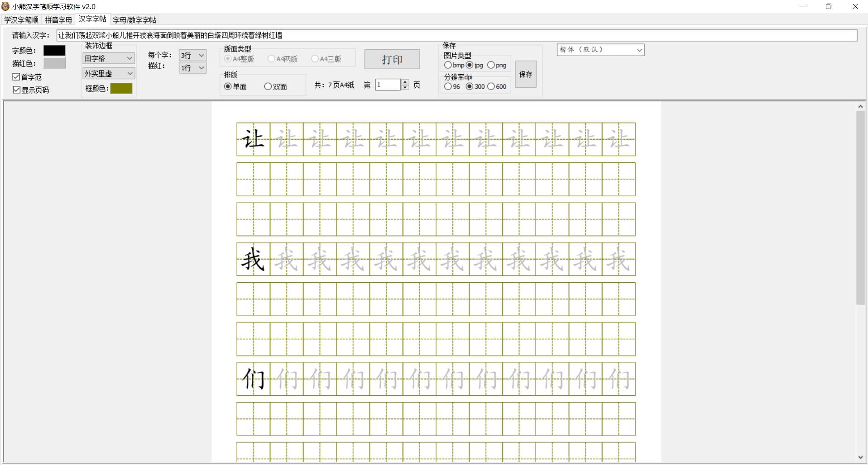Select the 双面 layout radio button
868x465 pixels.
268,86
